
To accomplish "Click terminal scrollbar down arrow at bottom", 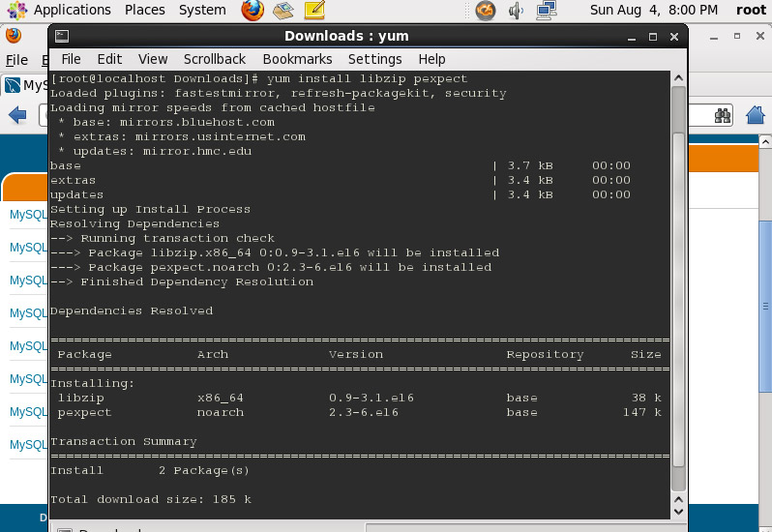I will (x=678, y=512).
